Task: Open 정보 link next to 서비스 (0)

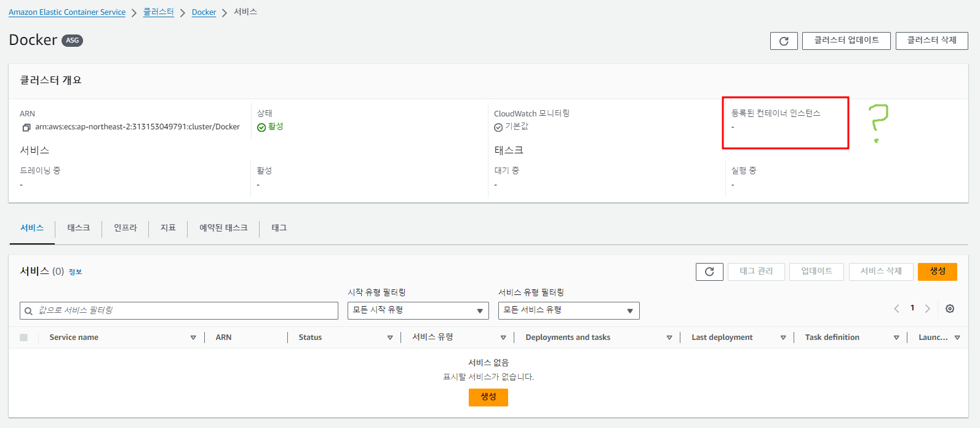Action: point(75,272)
